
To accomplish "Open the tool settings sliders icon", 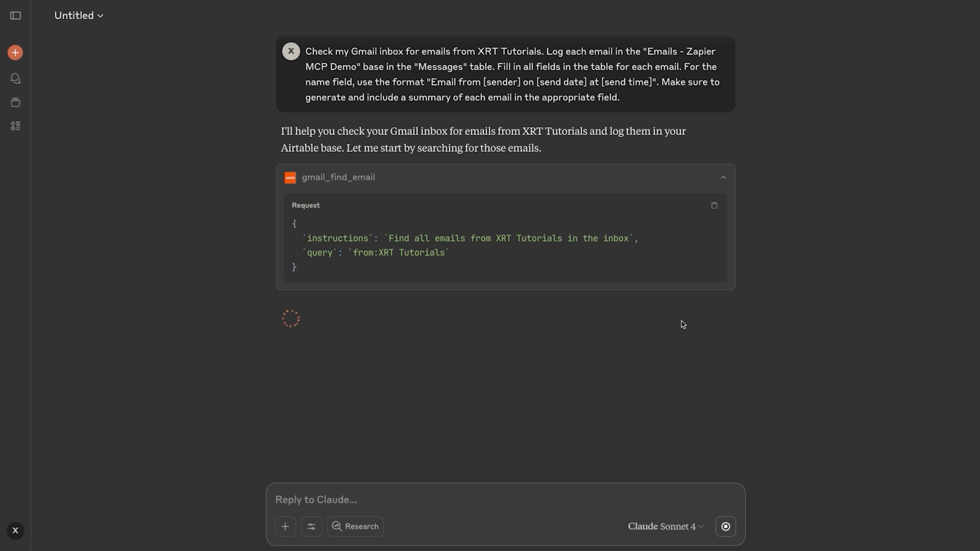I will point(311,526).
